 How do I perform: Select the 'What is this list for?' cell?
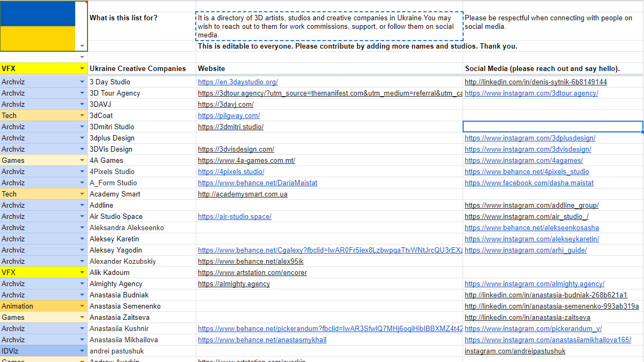tap(142, 26)
